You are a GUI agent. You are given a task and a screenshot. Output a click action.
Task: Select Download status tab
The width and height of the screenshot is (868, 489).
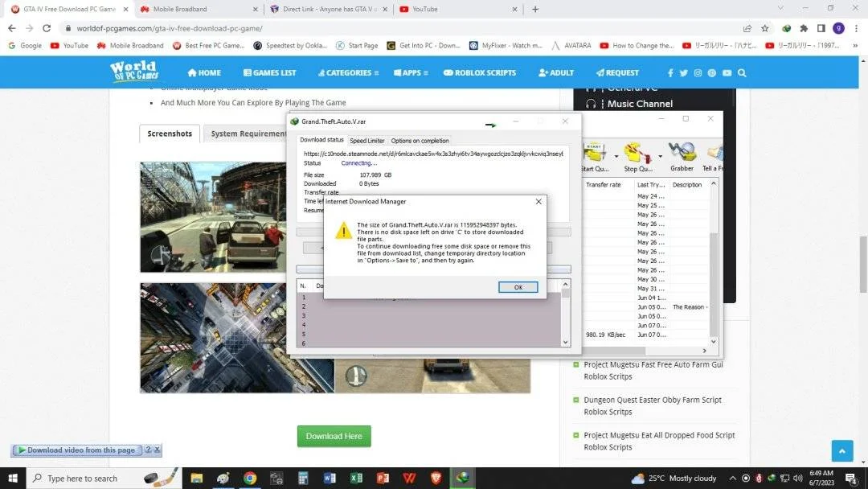point(321,140)
